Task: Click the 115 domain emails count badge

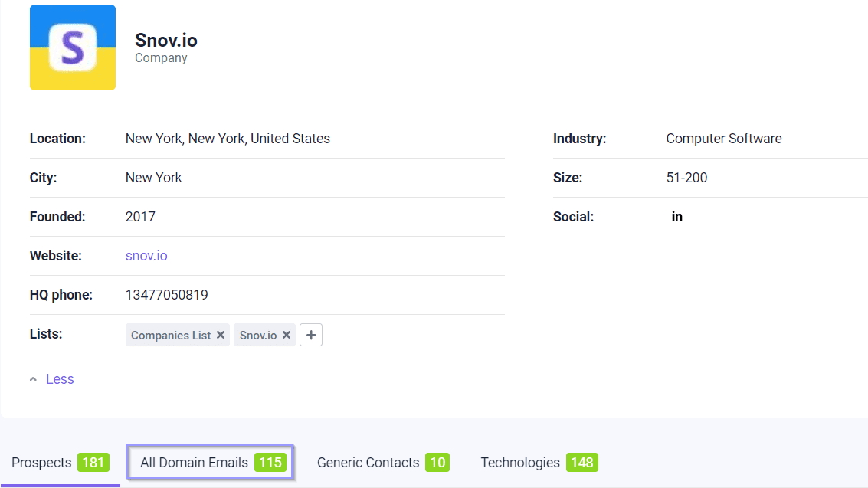Action: 270,463
